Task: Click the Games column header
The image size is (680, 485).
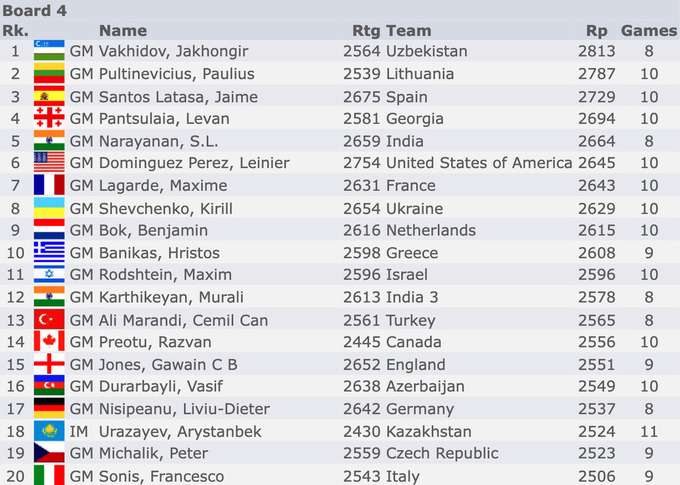Action: point(648,31)
